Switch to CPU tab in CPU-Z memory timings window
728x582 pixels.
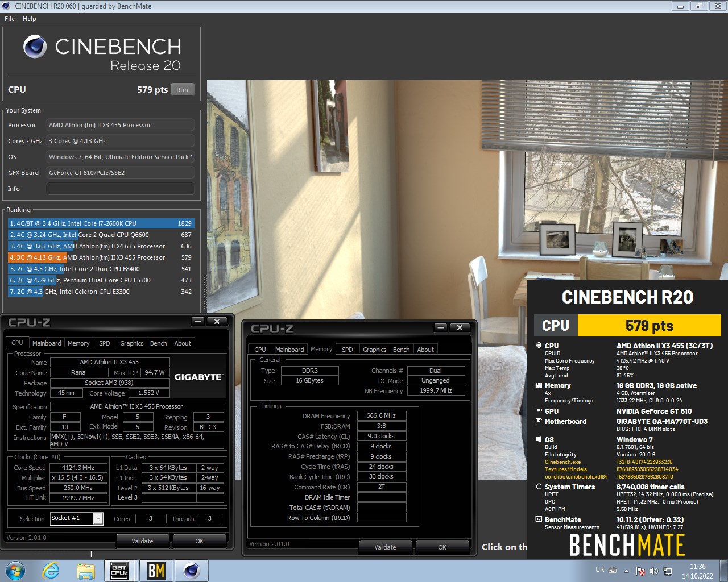(260, 350)
